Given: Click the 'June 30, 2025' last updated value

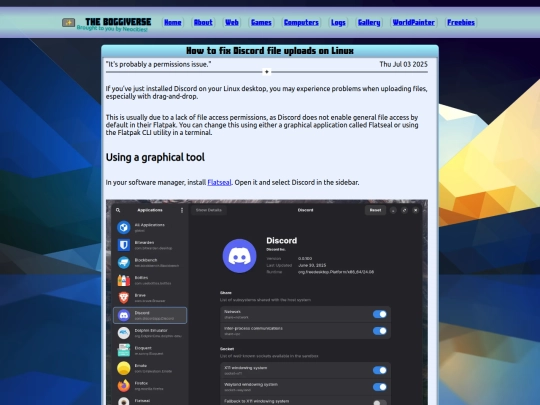Looking at the screenshot, I should [x=312, y=265].
